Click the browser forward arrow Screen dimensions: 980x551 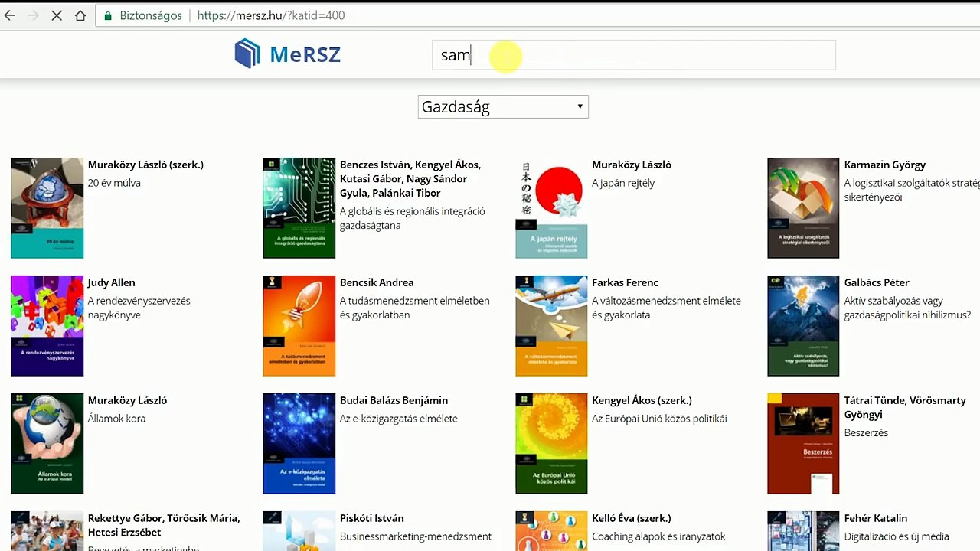point(33,15)
